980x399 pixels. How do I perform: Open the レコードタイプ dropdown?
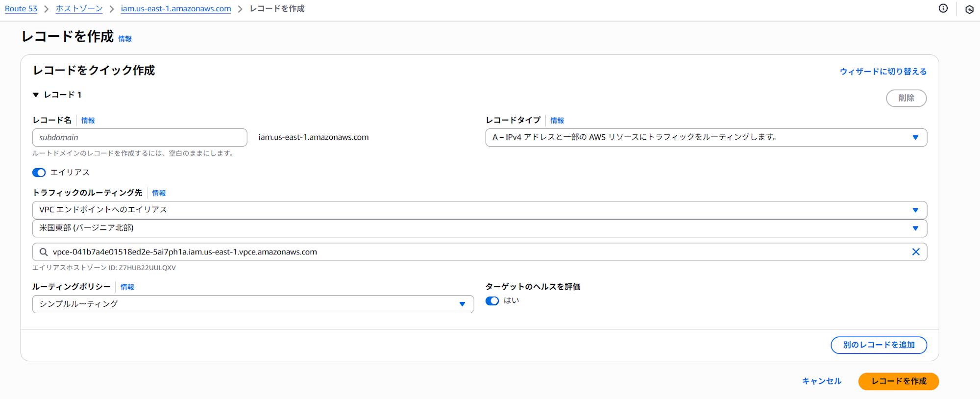(706, 137)
